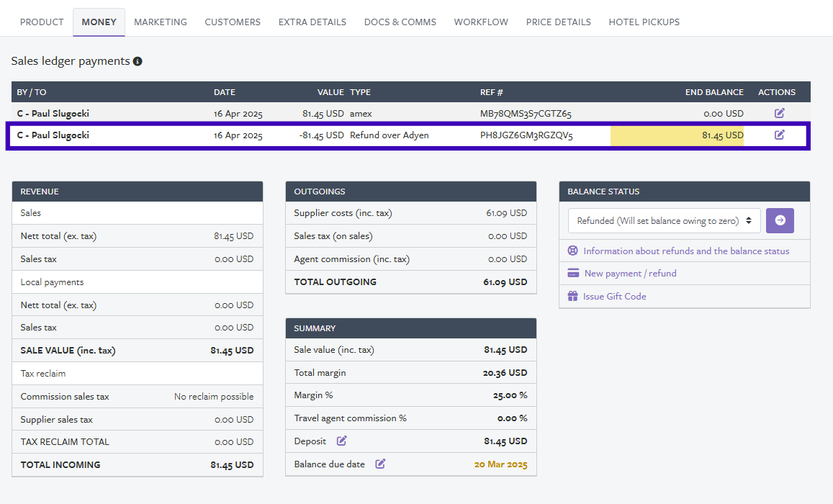
Task: Click Issue Gift Code link
Action: click(x=615, y=296)
